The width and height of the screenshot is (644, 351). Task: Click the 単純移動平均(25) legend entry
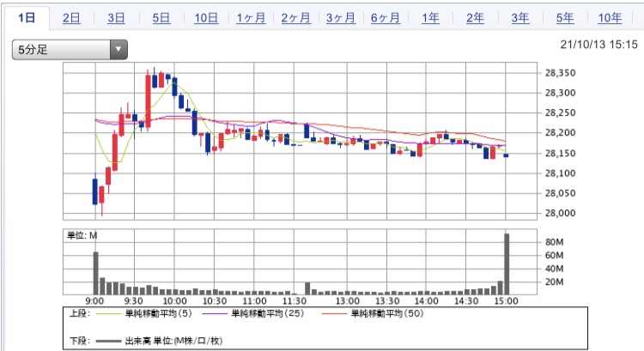253,313
